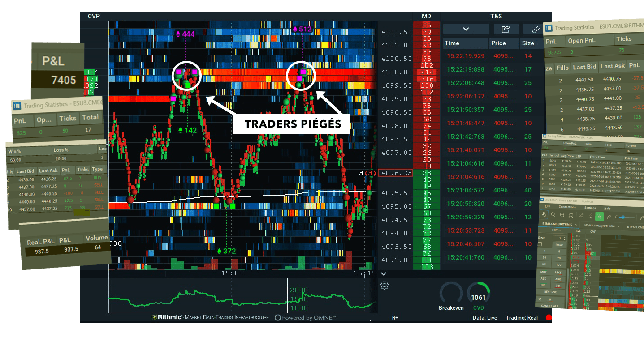
Task: Click the minus icon beside the toolbar slider
Action: pyautogui.click(x=617, y=217)
